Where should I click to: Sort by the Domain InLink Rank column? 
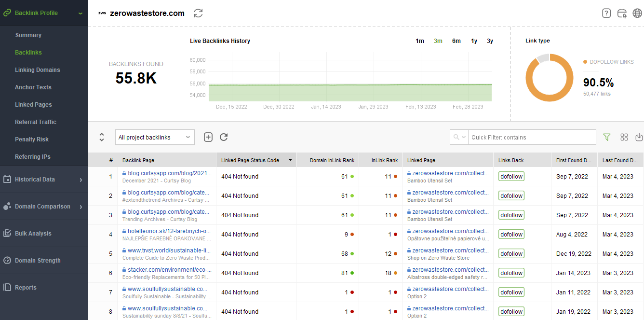pos(328,160)
